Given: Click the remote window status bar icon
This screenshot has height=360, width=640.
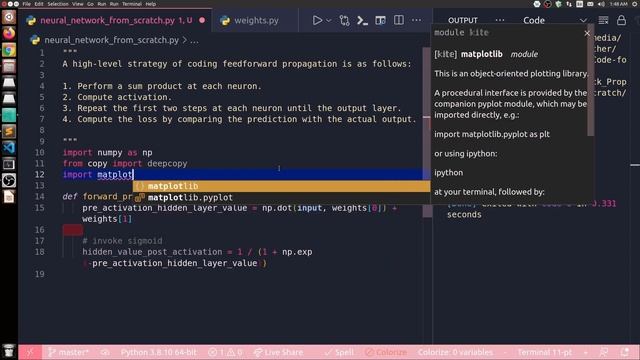Looking at the screenshot, I should point(30,352).
